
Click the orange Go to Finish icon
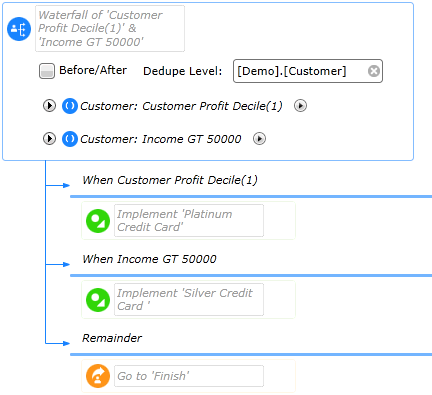[98, 376]
